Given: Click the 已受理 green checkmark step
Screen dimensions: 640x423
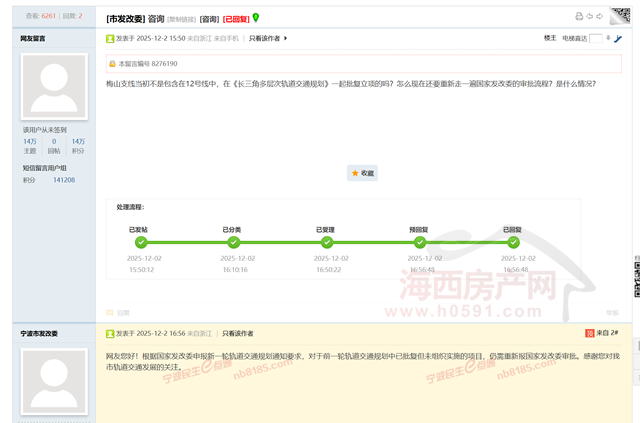Looking at the screenshot, I should (x=327, y=242).
